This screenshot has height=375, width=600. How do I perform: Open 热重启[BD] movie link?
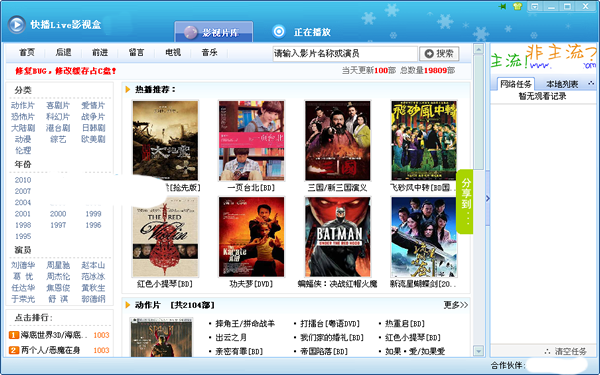(x=405, y=324)
